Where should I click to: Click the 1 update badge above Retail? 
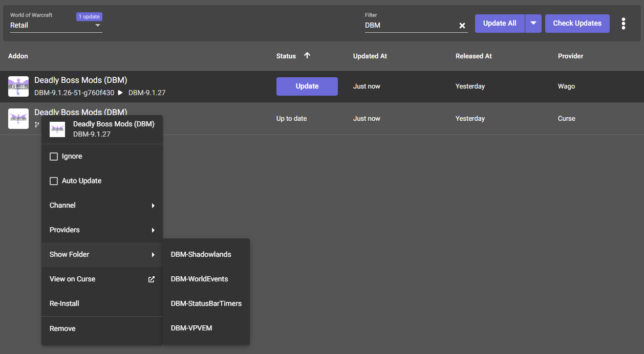(x=89, y=16)
